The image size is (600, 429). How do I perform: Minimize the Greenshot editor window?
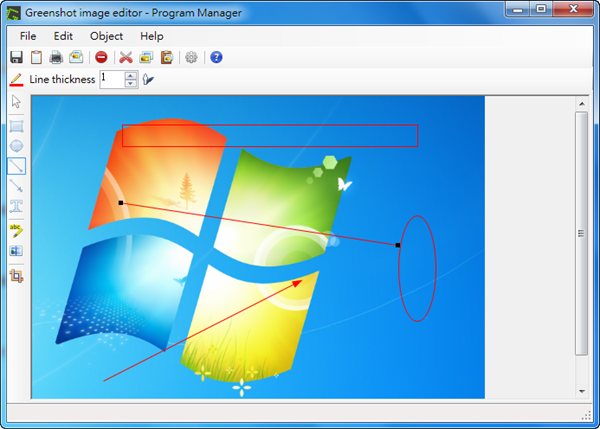517,10
